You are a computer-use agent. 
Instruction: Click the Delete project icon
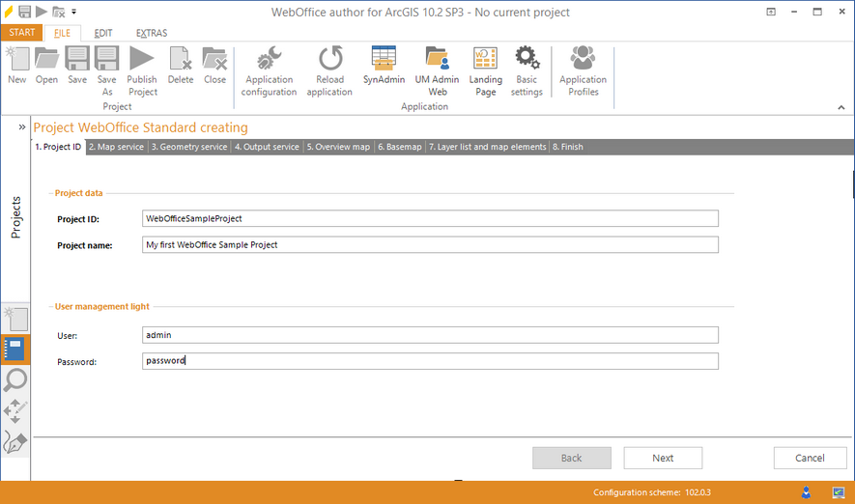click(x=180, y=66)
